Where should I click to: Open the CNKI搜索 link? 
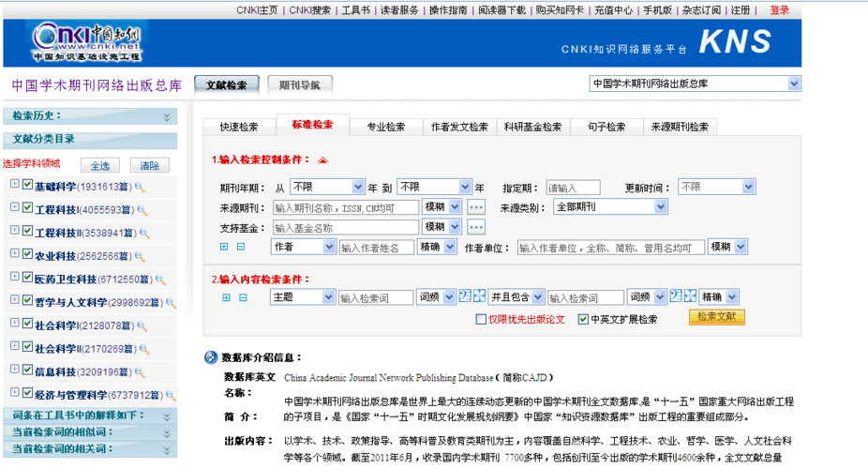[x=310, y=10]
